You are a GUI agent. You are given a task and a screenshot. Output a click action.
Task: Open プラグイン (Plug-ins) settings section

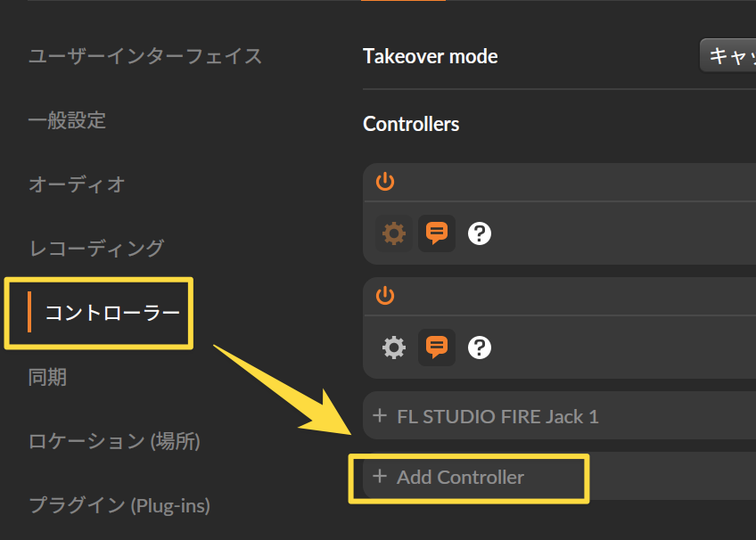[x=119, y=506]
